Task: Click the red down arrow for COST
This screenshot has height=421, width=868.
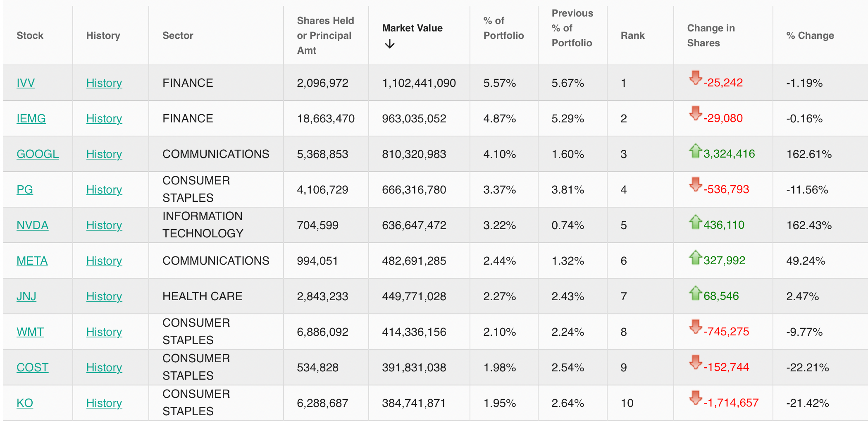Action: coord(696,362)
